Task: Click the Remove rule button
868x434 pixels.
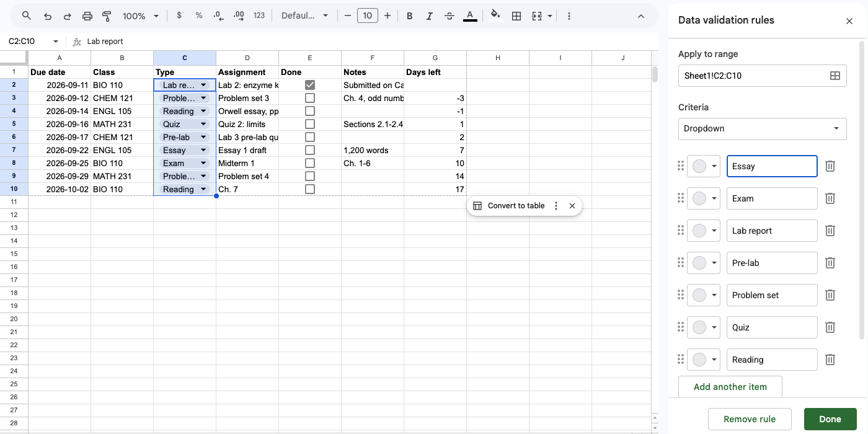Action: (750, 419)
